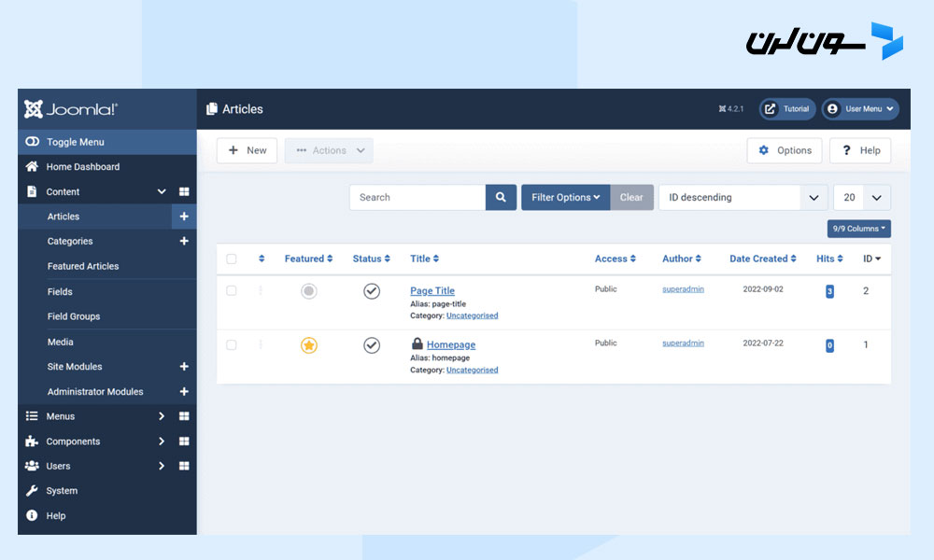Open the Actions dropdown
Image resolution: width=934 pixels, height=560 pixels.
329,150
